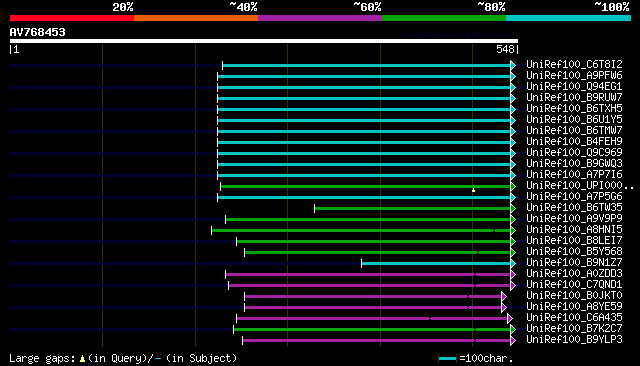Image resolution: width=640 pixels, height=366 pixels.
Task: Select the UniRef100_B7K2C7 label
Action: [x=574, y=328]
